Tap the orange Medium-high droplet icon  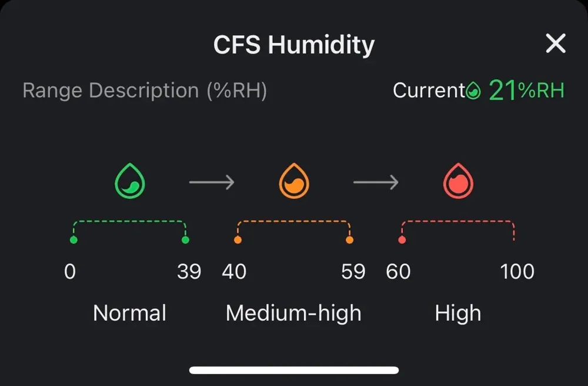[294, 181]
